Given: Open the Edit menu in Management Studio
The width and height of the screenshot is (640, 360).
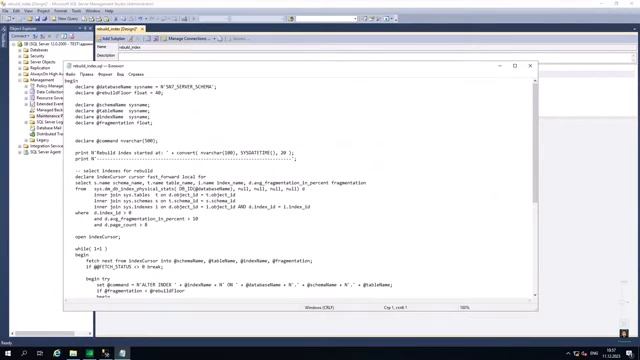Looking at the screenshot, I should [x=16, y=11].
